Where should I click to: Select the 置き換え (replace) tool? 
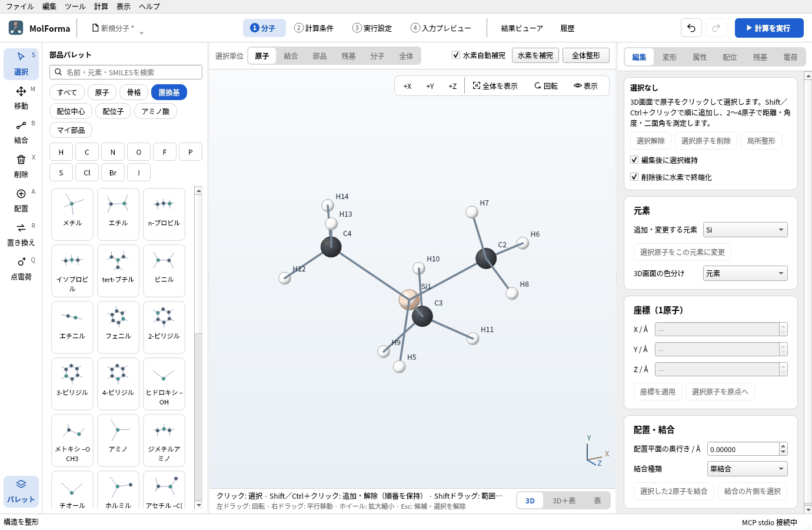click(21, 234)
